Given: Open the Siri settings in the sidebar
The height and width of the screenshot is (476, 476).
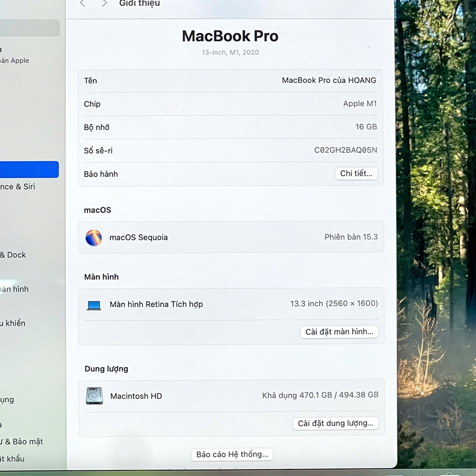Looking at the screenshot, I should point(18,186).
